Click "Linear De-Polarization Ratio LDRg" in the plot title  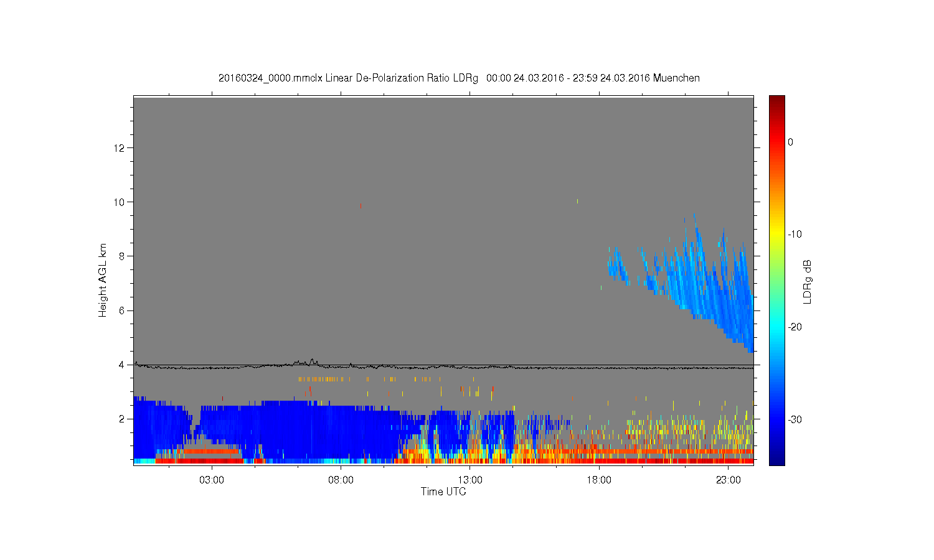click(402, 78)
